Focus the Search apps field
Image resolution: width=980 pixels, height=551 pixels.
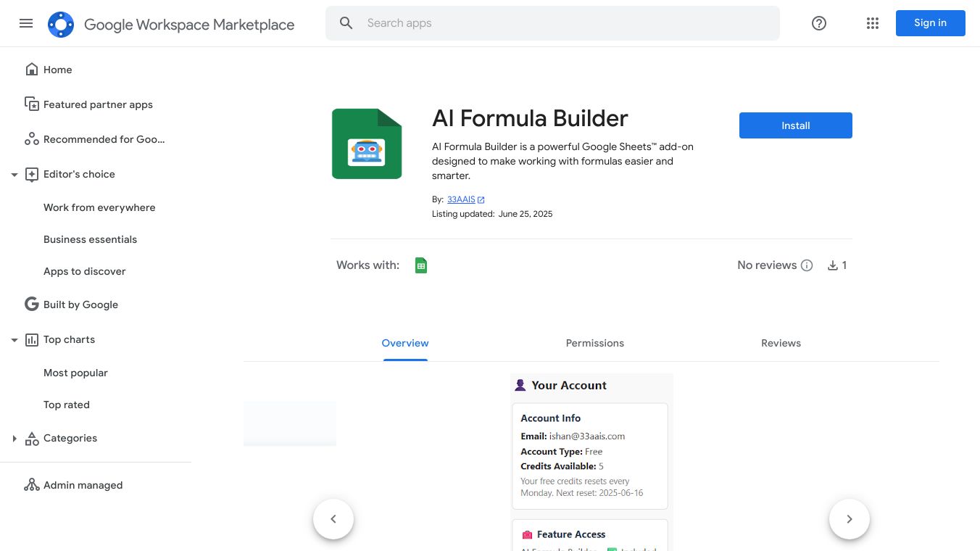(x=552, y=23)
